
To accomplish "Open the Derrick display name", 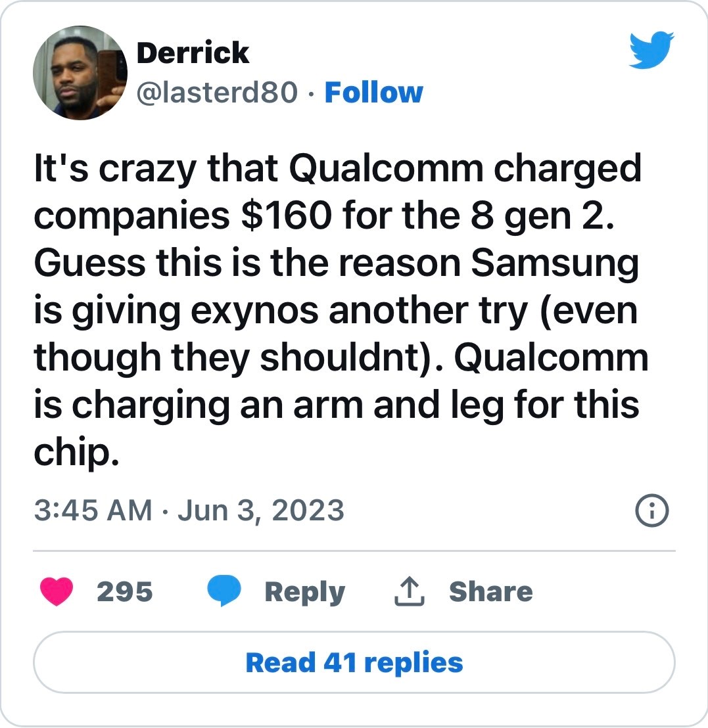I will (x=193, y=53).
